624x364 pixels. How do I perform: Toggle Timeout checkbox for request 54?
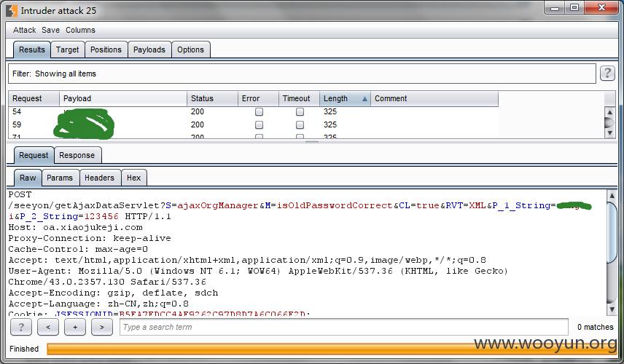click(300, 111)
